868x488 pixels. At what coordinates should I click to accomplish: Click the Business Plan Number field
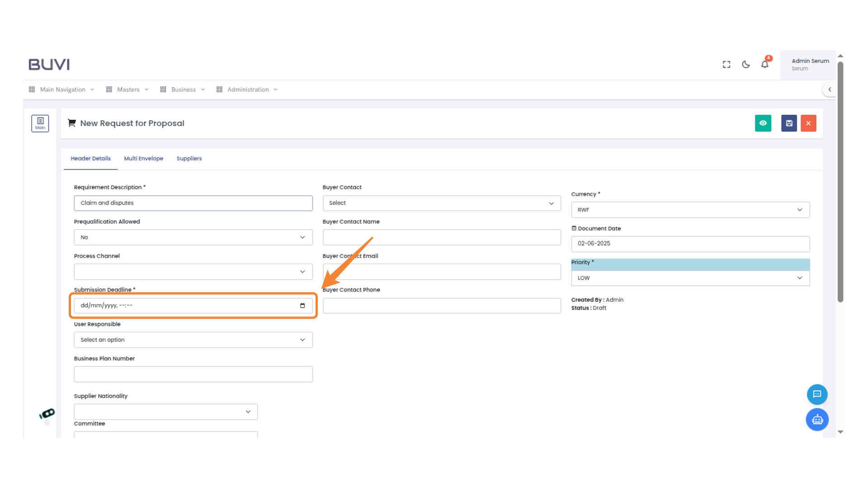(193, 375)
